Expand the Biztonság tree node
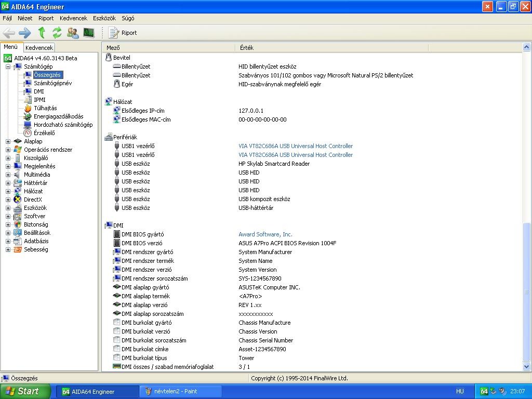532x399 pixels. coord(8,224)
